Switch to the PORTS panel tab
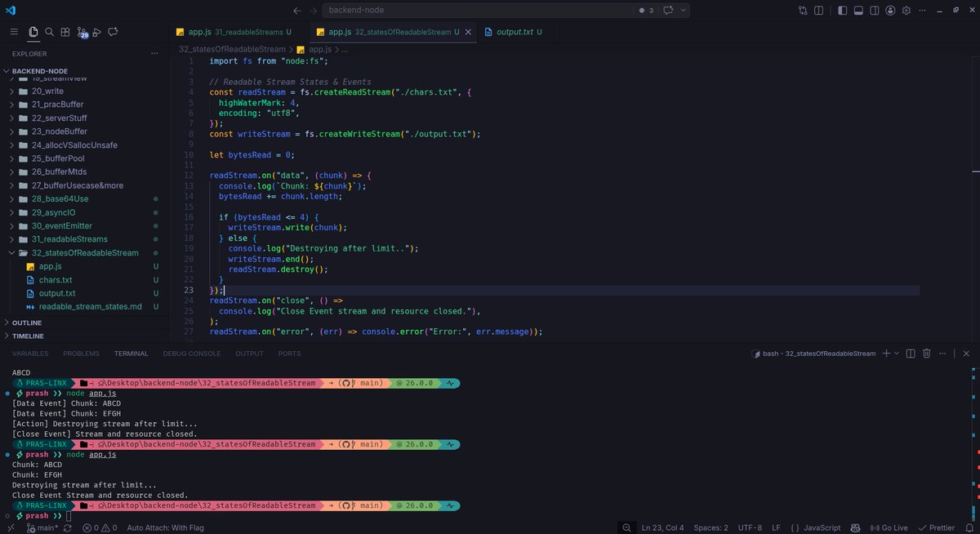Image resolution: width=980 pixels, height=534 pixels. tap(289, 354)
